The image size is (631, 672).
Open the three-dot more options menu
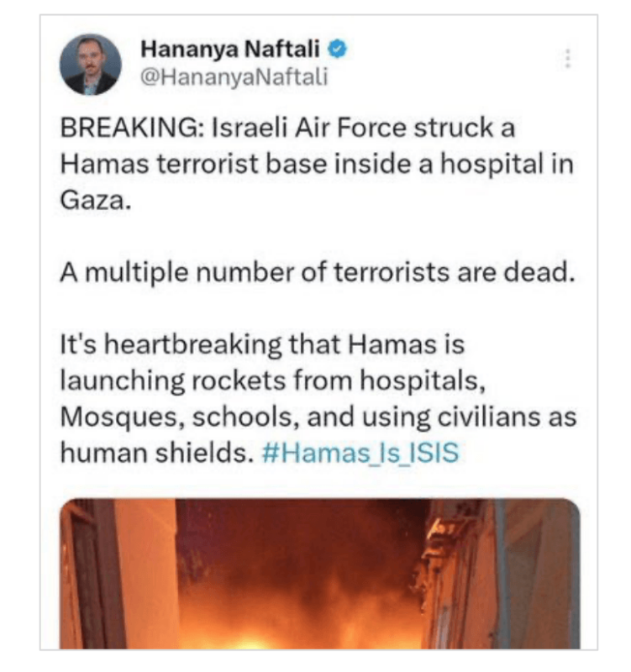click(x=568, y=58)
